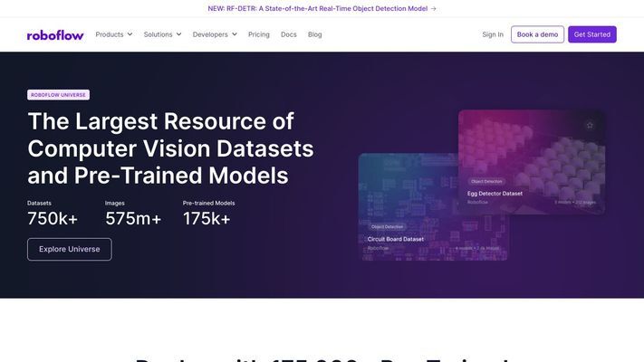Screen dimensions: 644x362
Task: Click the Sign In link
Action: (493, 34)
